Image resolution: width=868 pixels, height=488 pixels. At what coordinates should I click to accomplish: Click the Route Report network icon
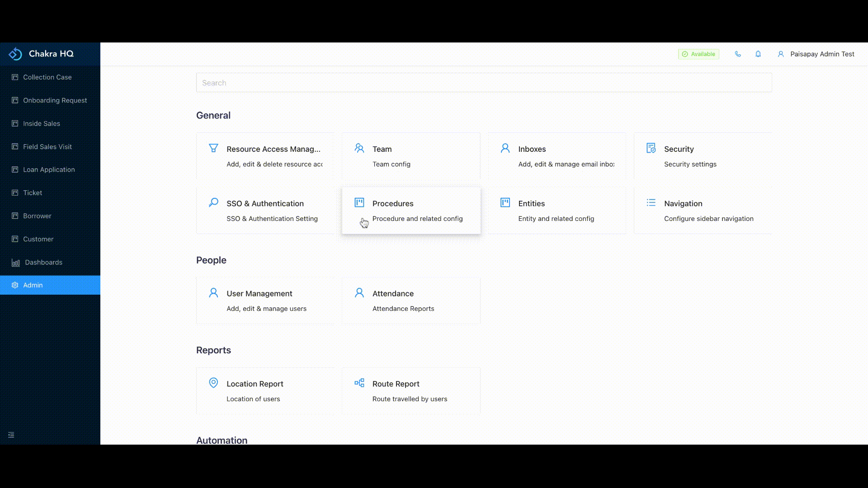click(359, 383)
